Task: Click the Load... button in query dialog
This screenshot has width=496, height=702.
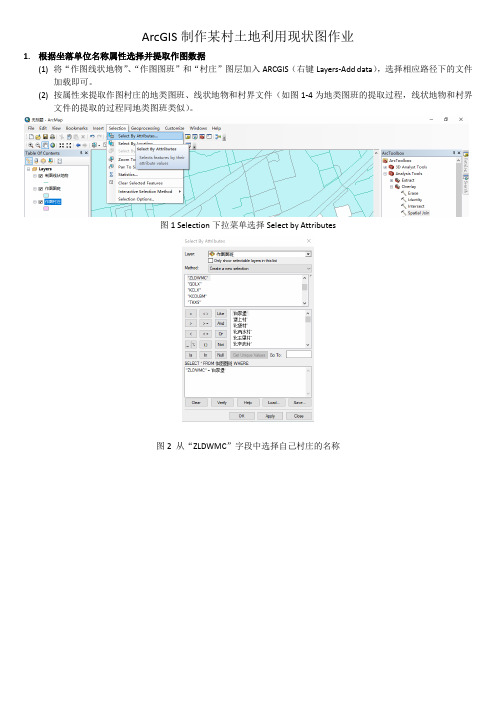Action: pyautogui.click(x=274, y=402)
